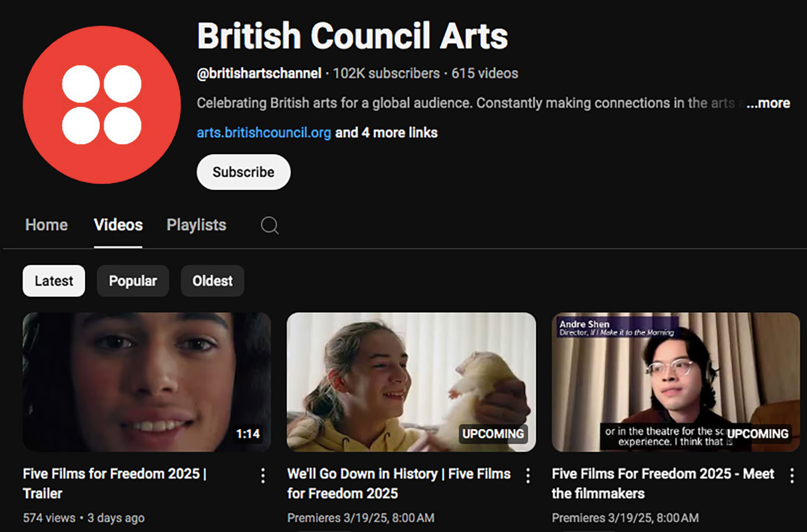The height and width of the screenshot is (532, 807).
Task: Open options menu for Meet the filmmakers video
Action: (792, 476)
